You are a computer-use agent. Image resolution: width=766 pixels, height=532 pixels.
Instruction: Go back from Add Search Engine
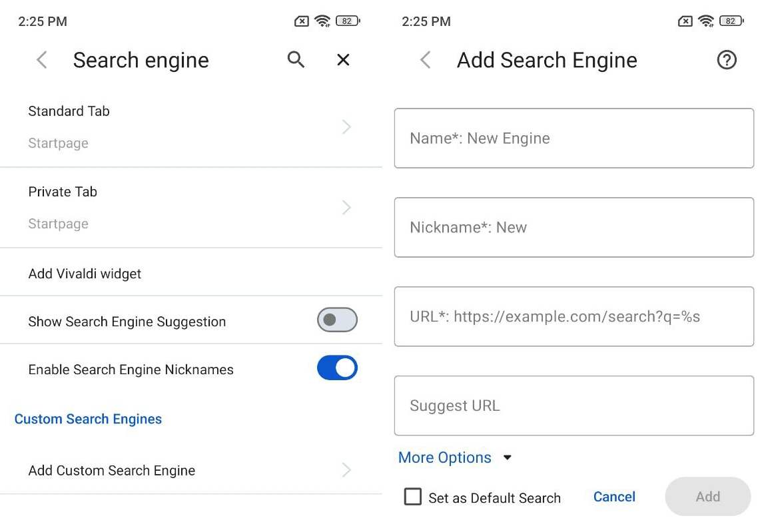pos(425,60)
